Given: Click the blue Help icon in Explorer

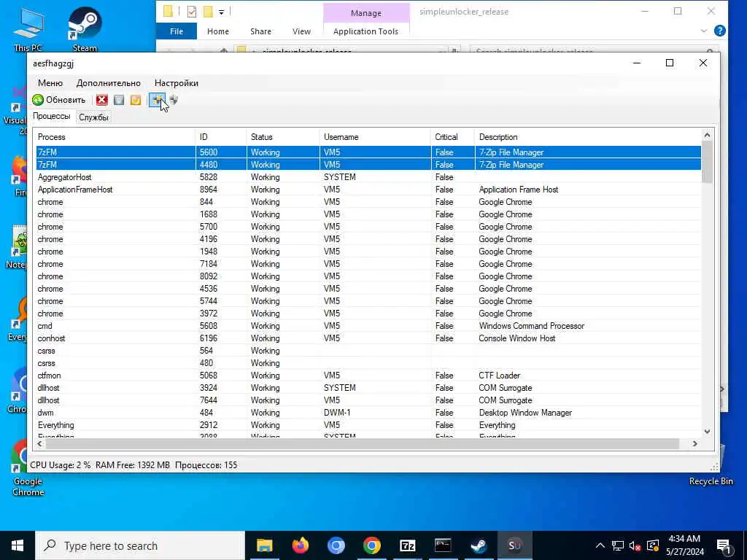Looking at the screenshot, I should (719, 31).
